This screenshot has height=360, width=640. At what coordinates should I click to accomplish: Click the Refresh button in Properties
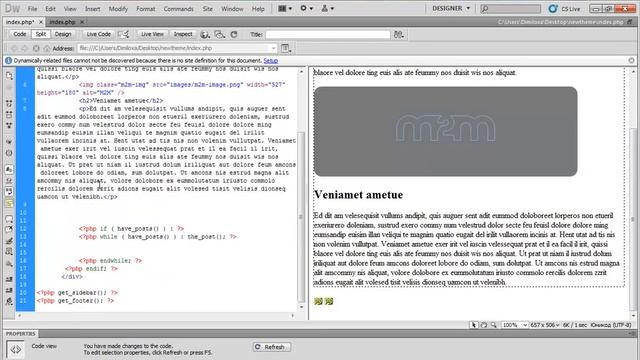(271, 347)
